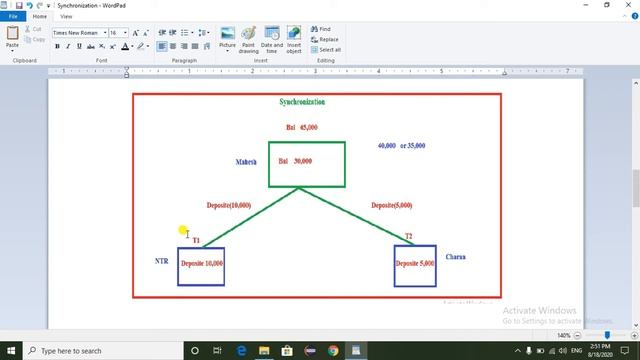
Task: Toggle strikethrough formatting
Action: (x=91, y=46)
